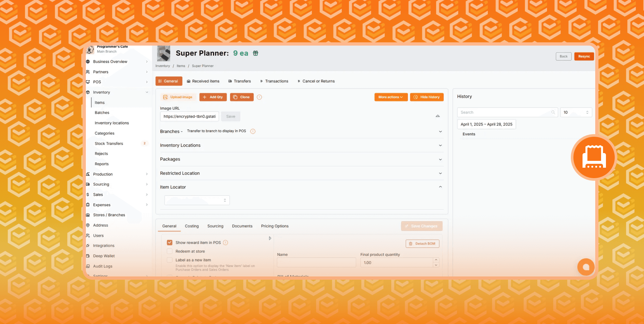
Task: Check the Label as a new item option
Action: (169, 260)
